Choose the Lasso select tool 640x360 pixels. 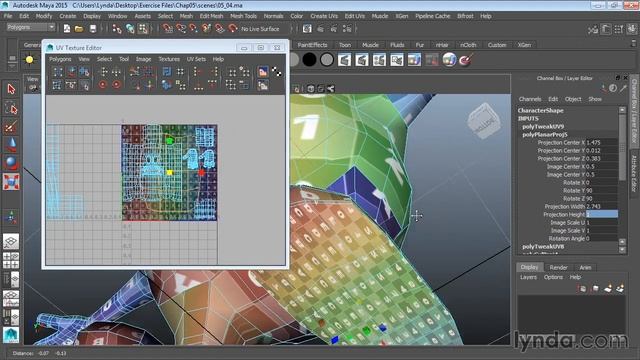(11, 108)
